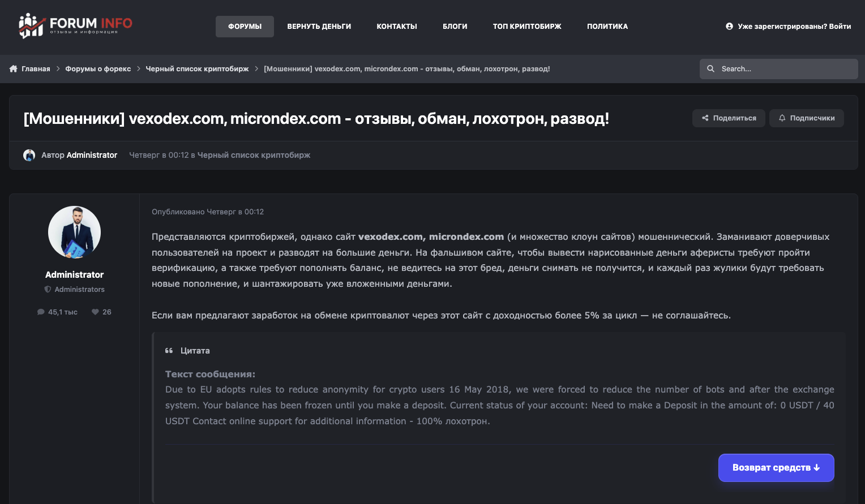The height and width of the screenshot is (504, 865).
Task: Click the topic title heading
Action: pyautogui.click(x=316, y=119)
